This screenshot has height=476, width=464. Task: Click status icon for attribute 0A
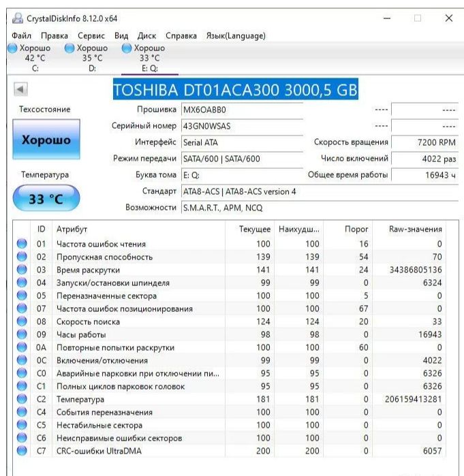(x=22, y=347)
